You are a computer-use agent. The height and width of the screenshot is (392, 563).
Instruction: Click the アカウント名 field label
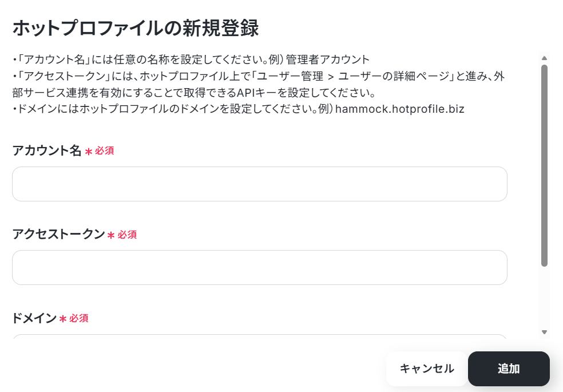coord(47,150)
